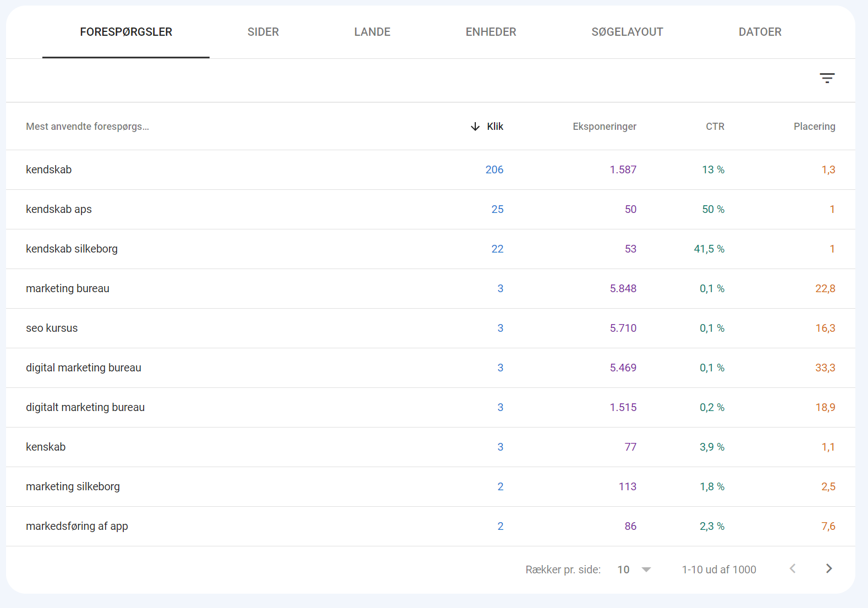This screenshot has height=608, width=868.
Task: Click the 18,9 position value
Action: 825,408
